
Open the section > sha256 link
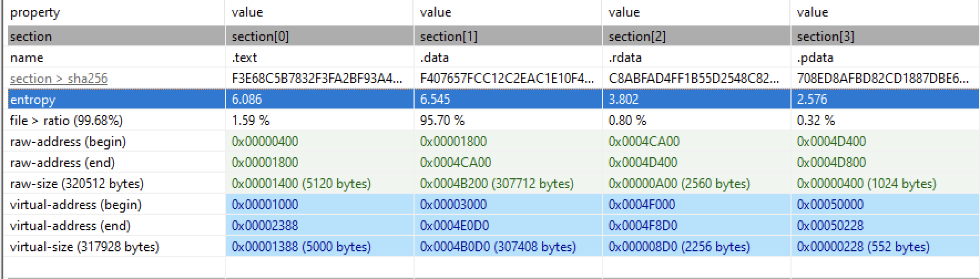pos(59,79)
